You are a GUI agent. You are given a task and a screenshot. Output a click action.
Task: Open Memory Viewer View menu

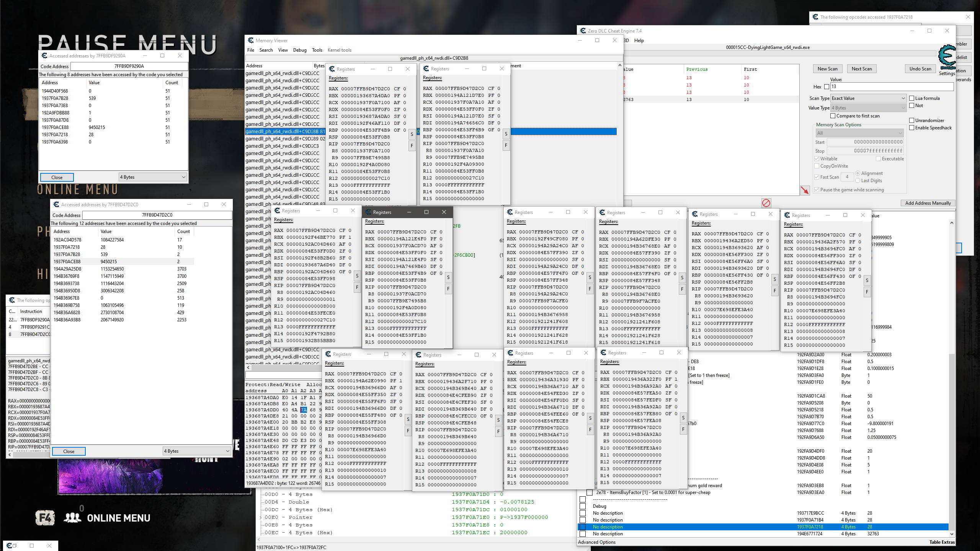pos(283,50)
